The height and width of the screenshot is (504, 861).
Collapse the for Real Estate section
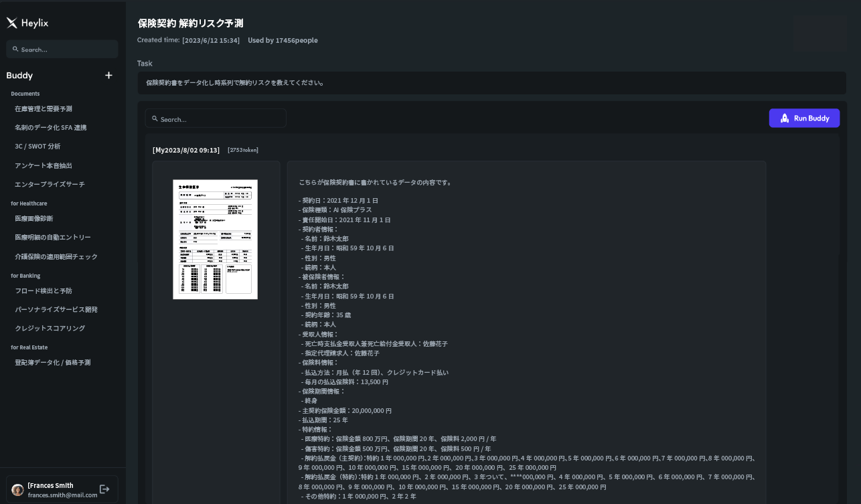click(x=29, y=347)
